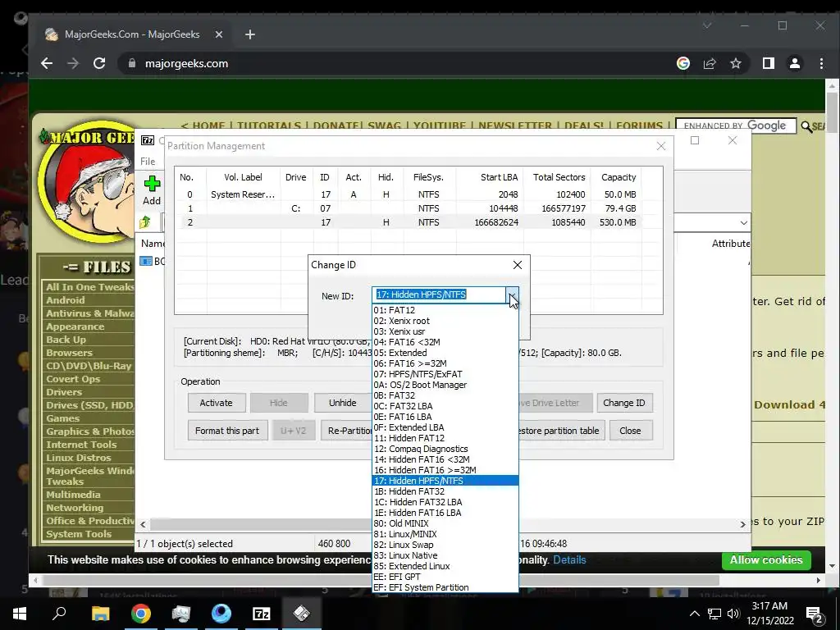840x630 pixels.
Task: Click the volume speaker tray icon
Action: 733,614
